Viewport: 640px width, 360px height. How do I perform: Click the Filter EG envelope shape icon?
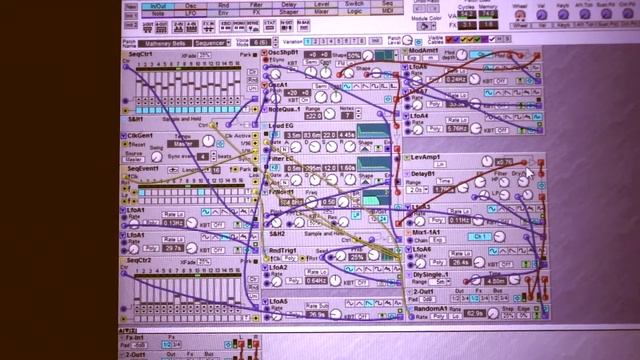click(365, 182)
